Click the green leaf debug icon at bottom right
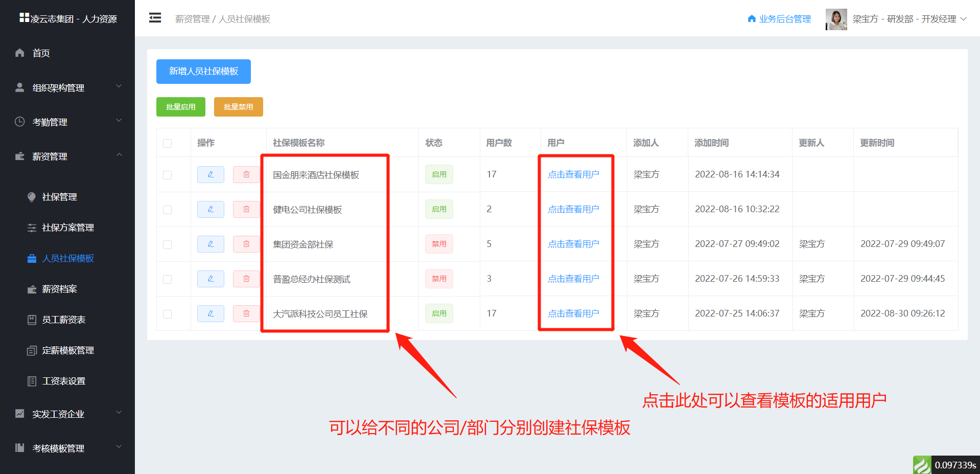980x474 pixels. (922, 465)
